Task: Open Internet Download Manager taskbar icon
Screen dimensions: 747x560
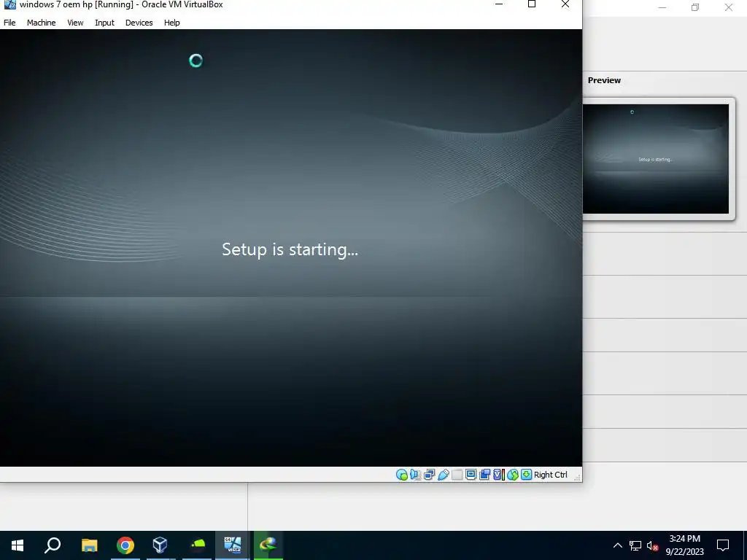Action: click(x=268, y=545)
